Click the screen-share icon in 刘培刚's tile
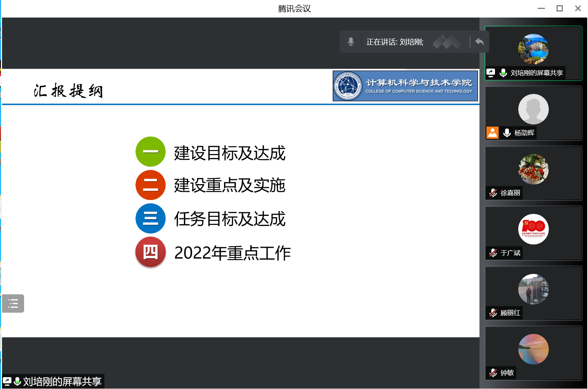Screen dimensions: 588x389 tap(491, 73)
